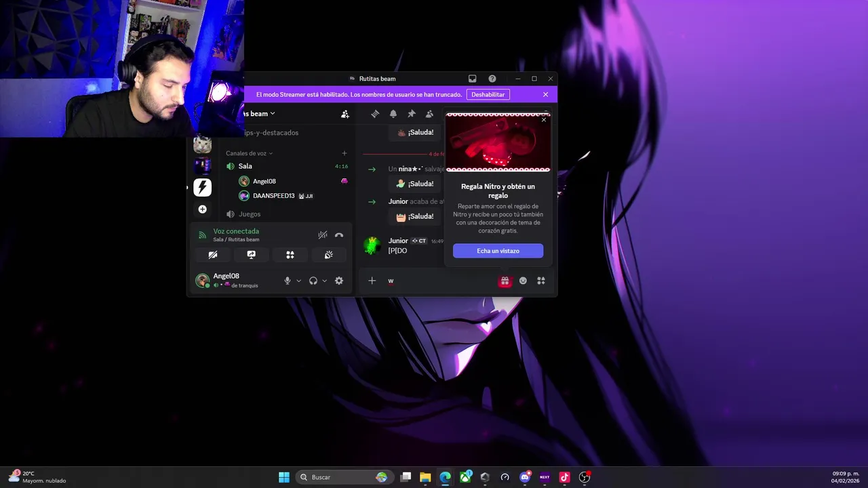Disconnect from voice with the hang-up icon
Viewport: 868px width, 488px height.
(x=339, y=235)
